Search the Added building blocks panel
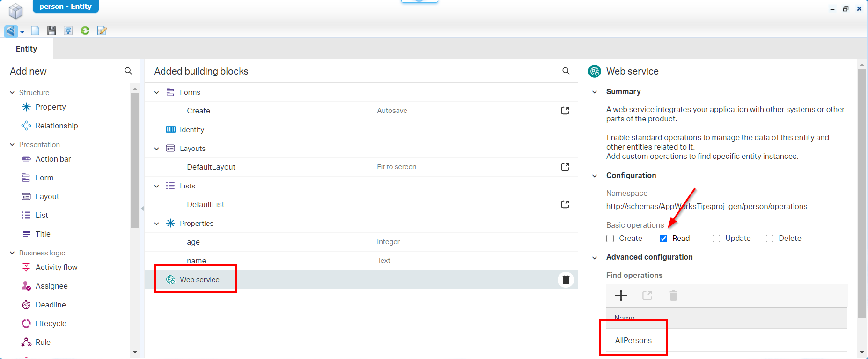The height and width of the screenshot is (359, 868). click(x=566, y=71)
